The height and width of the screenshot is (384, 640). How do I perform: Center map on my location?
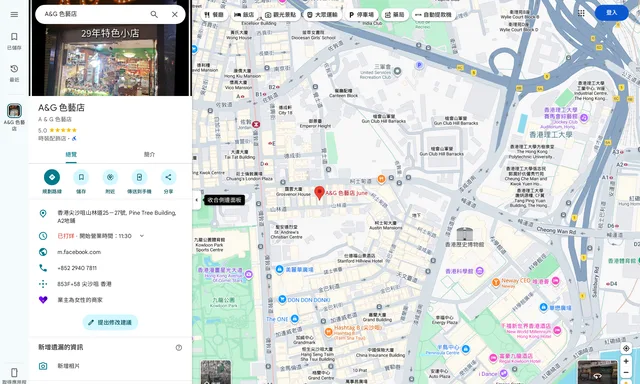[x=626, y=348]
